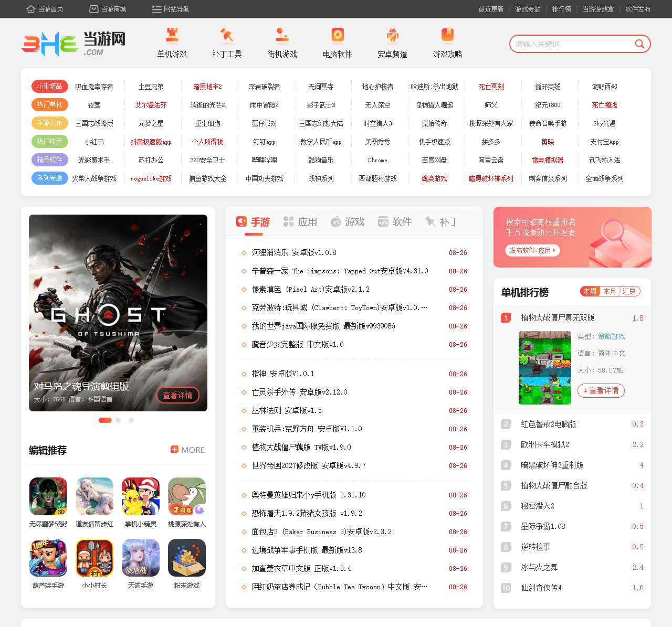Click the 3HE 当游网 site logo
The width and height of the screenshot is (672, 627).
(x=73, y=44)
